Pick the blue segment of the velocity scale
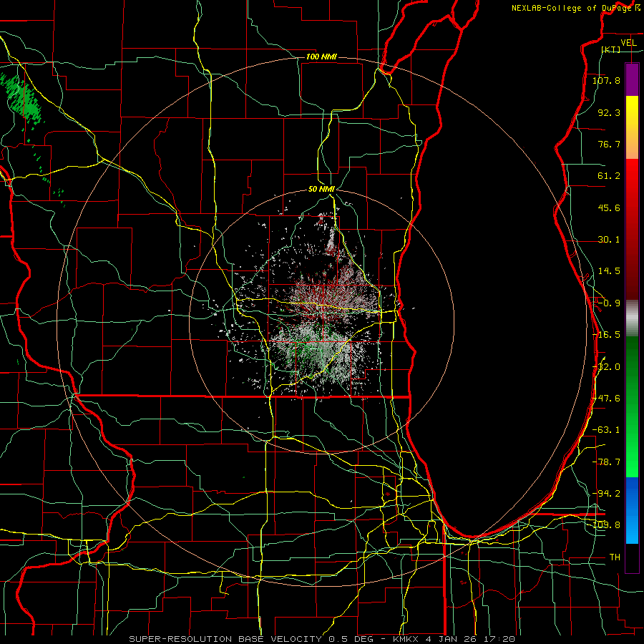This screenshot has width=644, height=644. pos(632,510)
